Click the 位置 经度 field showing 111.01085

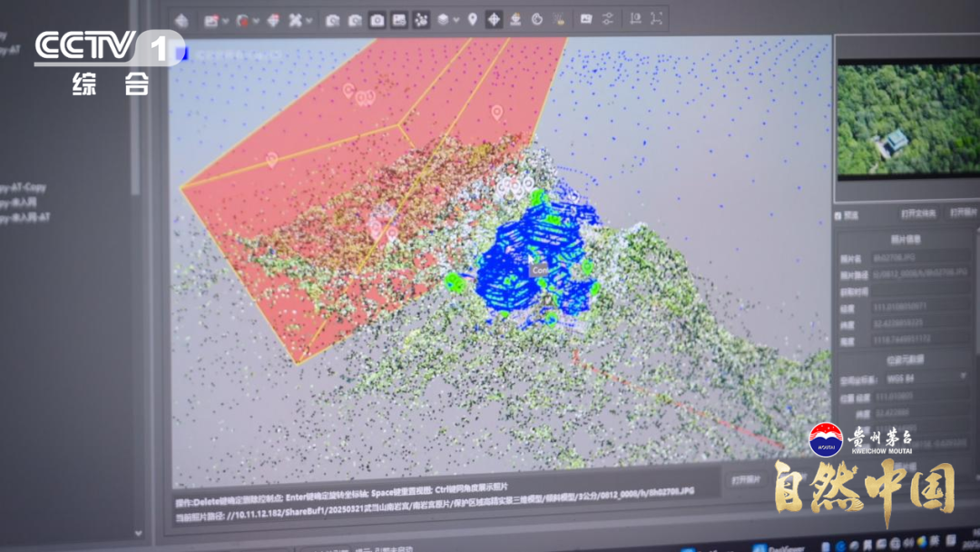922,396
